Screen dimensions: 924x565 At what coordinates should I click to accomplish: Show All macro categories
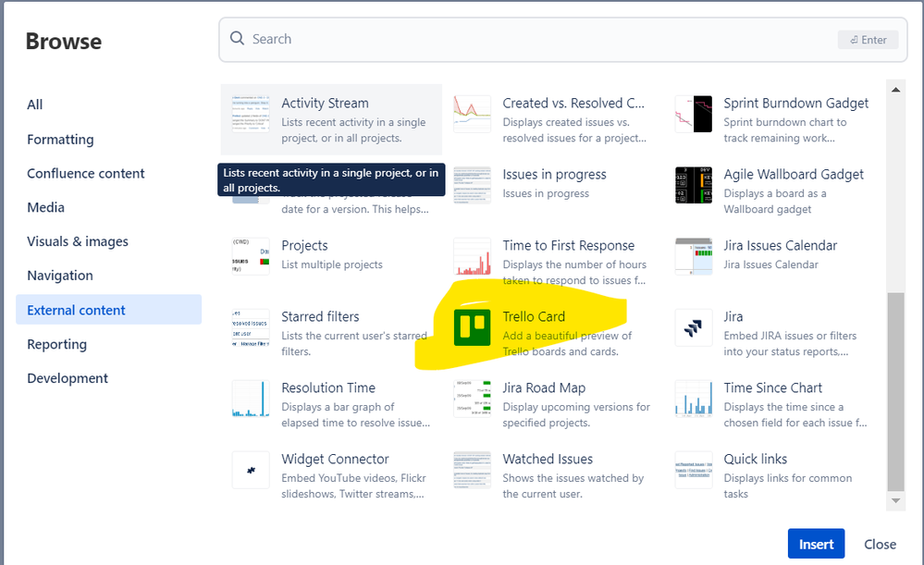[35, 104]
